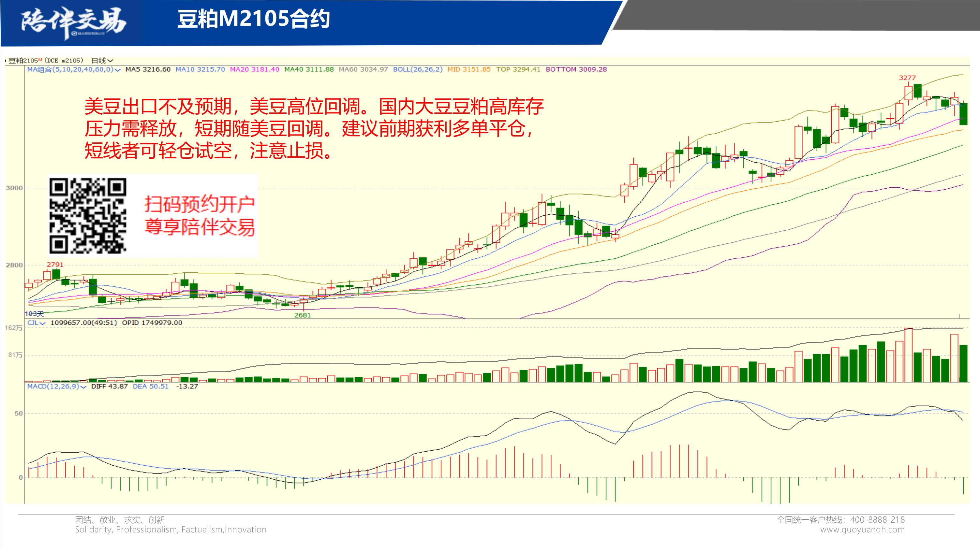Open the 日线 period dropdown
The width and height of the screenshot is (980, 550).
pyautogui.click(x=102, y=60)
